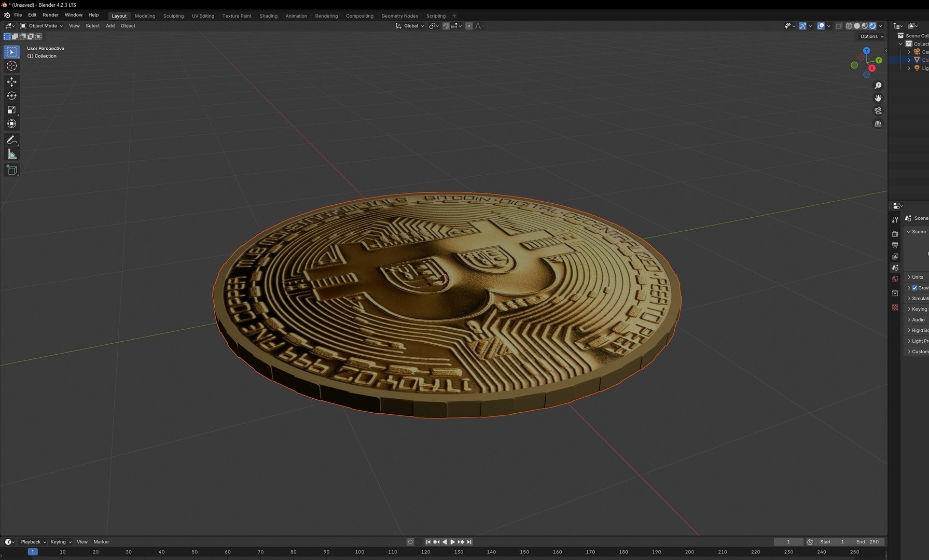The image size is (929, 560).
Task: Toggle X-ray mode in header
Action: point(839,26)
